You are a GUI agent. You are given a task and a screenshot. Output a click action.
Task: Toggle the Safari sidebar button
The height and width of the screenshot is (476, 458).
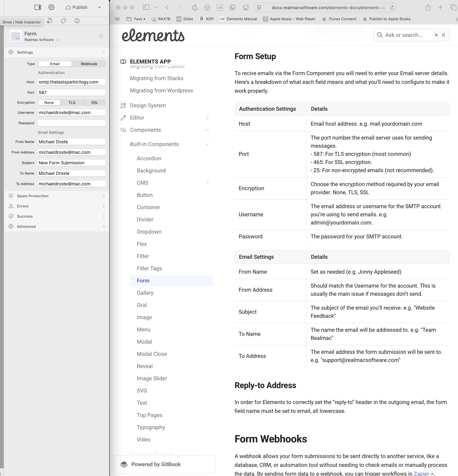[x=146, y=7]
